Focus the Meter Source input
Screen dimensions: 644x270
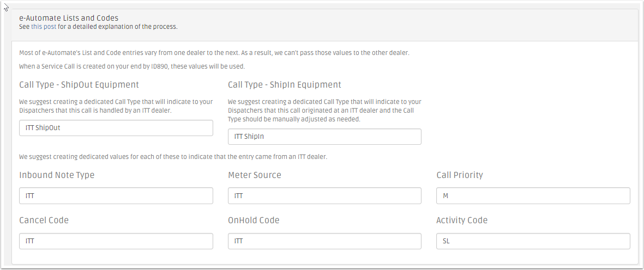pyautogui.click(x=324, y=196)
